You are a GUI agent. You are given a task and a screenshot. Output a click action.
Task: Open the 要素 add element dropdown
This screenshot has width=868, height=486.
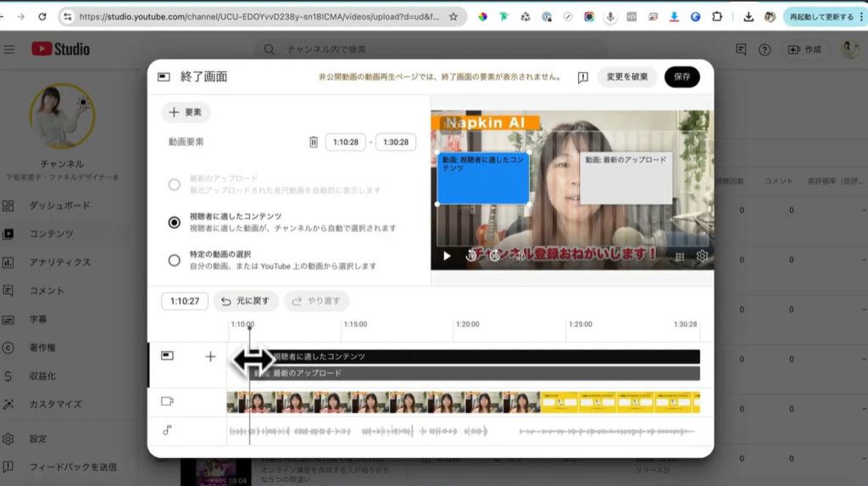click(186, 112)
